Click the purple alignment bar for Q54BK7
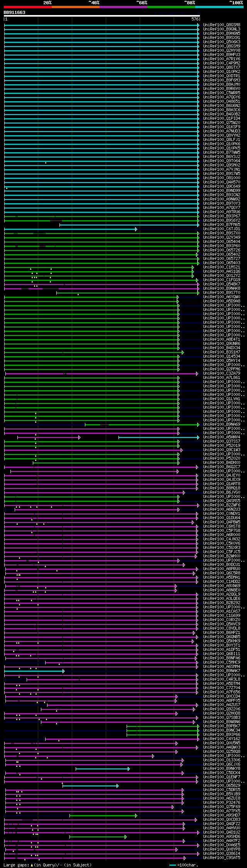 coord(102,284)
